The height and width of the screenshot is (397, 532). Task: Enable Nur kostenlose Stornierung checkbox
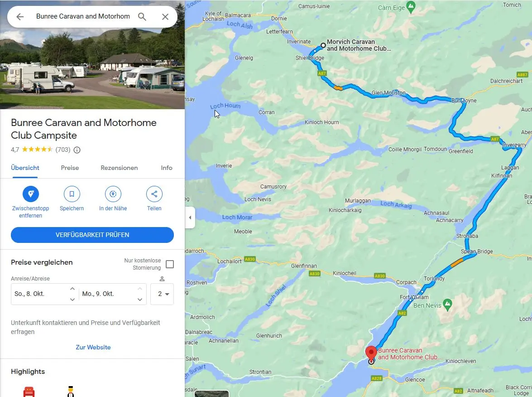tap(170, 264)
